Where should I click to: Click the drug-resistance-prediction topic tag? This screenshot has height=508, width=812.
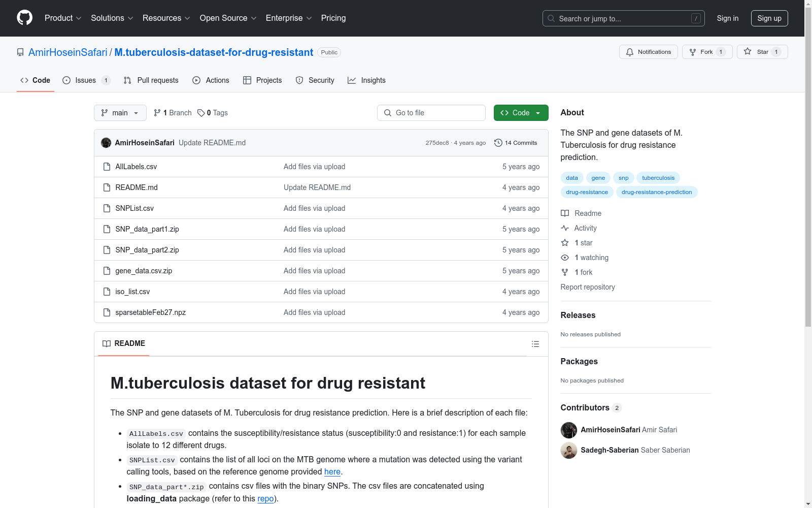tap(657, 192)
